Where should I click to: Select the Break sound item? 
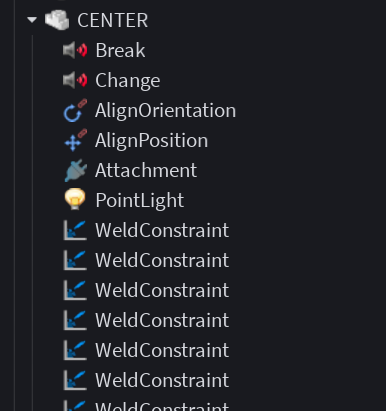(x=120, y=50)
